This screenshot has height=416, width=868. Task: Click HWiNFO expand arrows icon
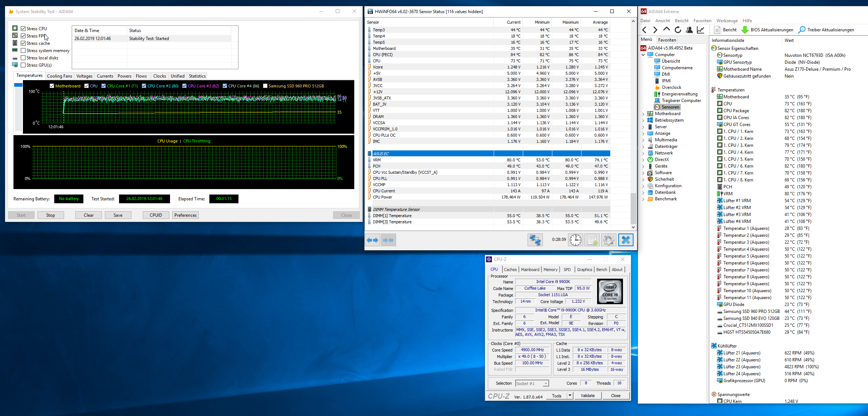coord(372,240)
